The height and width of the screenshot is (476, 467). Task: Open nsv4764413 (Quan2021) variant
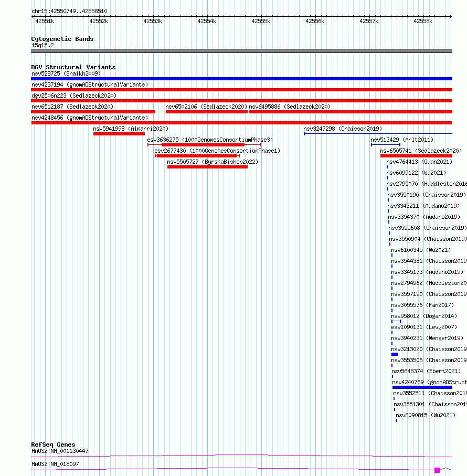point(419,162)
